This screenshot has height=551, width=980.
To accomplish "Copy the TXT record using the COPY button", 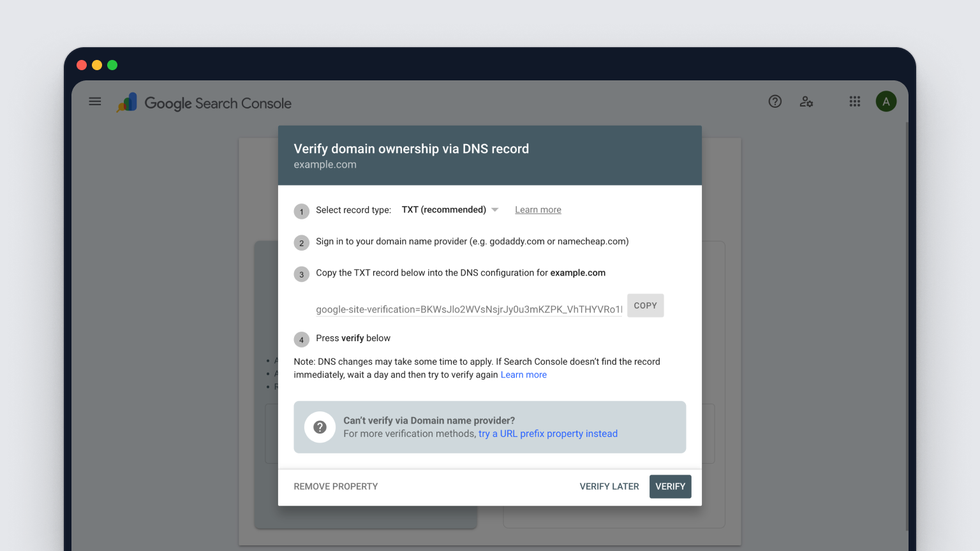I will pyautogui.click(x=645, y=305).
